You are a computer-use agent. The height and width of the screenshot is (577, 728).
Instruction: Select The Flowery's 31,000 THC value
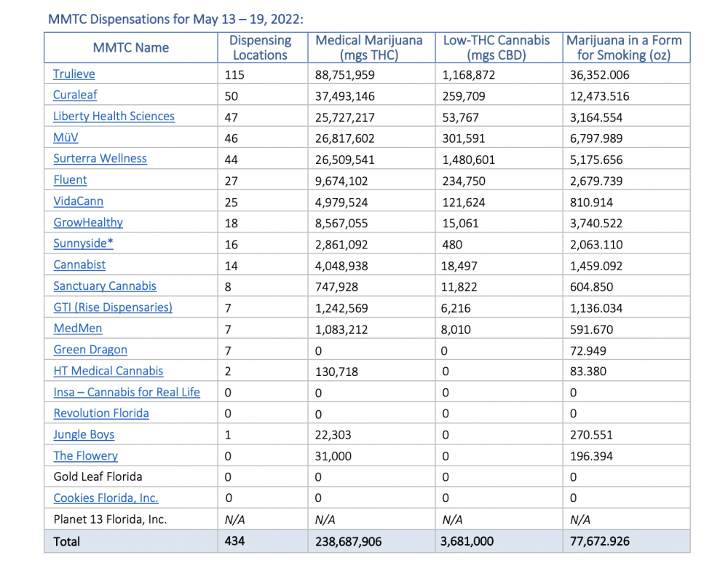[x=333, y=456]
